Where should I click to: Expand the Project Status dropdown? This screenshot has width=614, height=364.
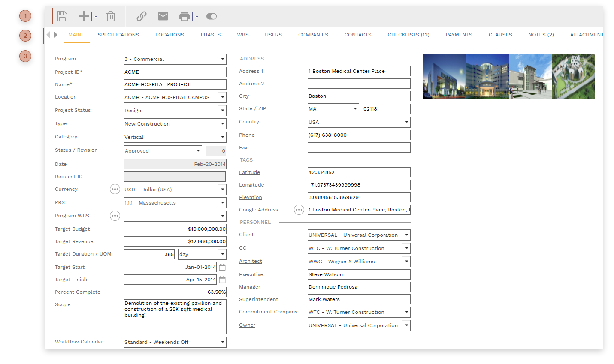pos(222,111)
